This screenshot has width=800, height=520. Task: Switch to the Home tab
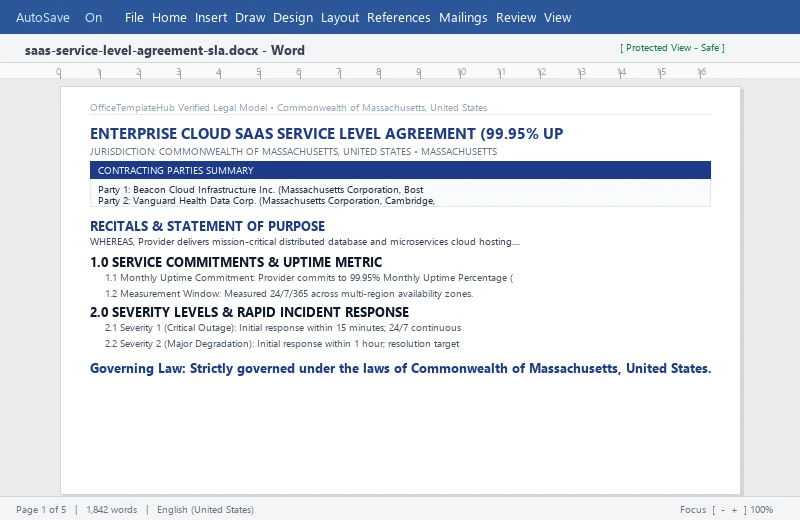click(x=169, y=17)
